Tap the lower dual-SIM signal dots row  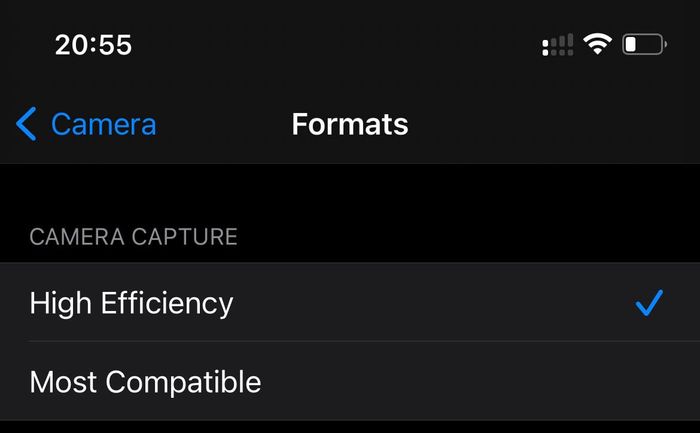pos(558,53)
